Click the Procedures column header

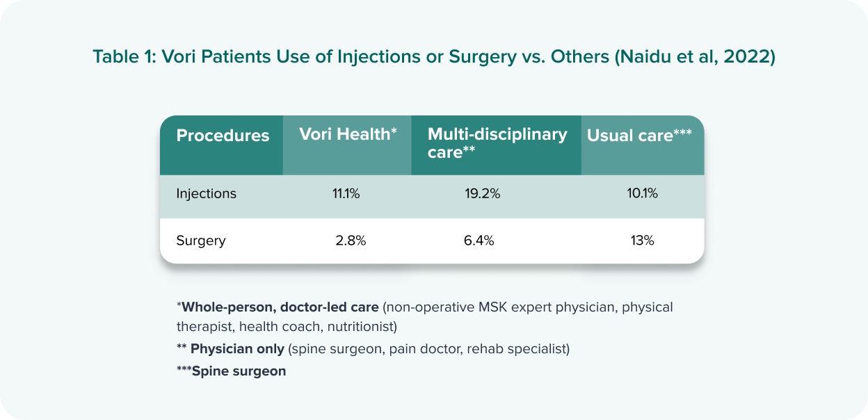(x=223, y=136)
